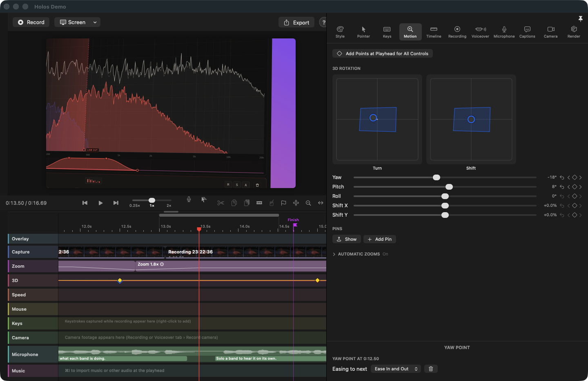Screen dimensions: 588x381
Task: Skip forward to the next marker
Action: click(x=116, y=203)
